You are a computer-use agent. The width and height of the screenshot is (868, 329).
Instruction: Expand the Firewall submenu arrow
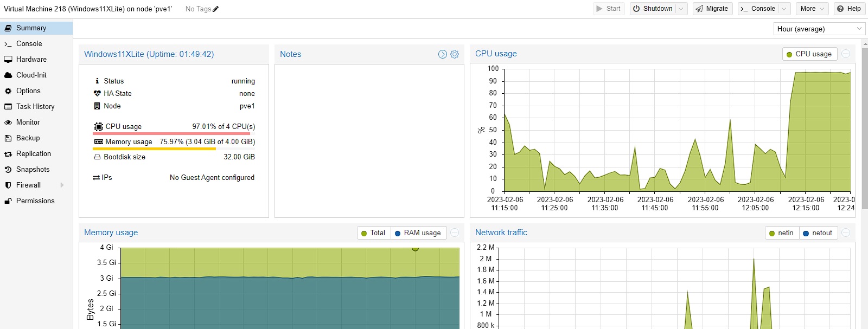tap(62, 185)
